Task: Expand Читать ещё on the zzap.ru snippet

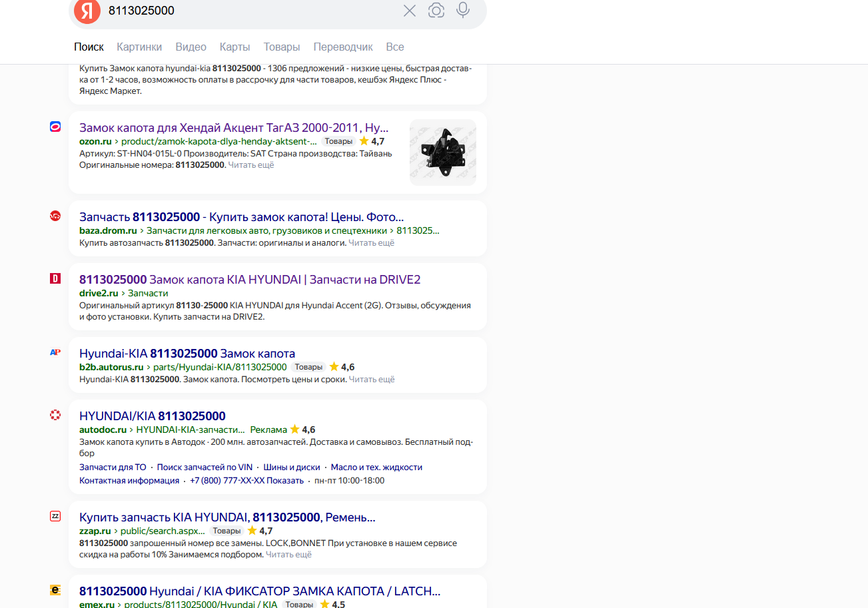Action: pyautogui.click(x=289, y=554)
